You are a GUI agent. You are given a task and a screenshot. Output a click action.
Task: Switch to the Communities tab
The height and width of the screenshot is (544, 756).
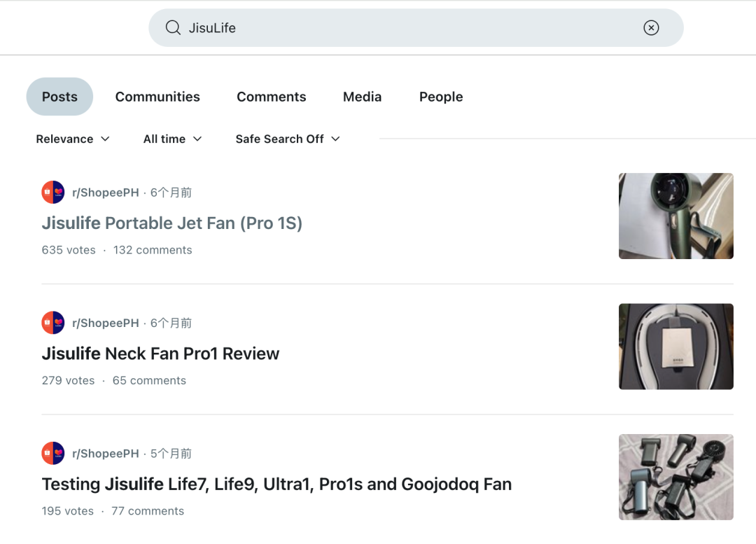click(x=157, y=97)
